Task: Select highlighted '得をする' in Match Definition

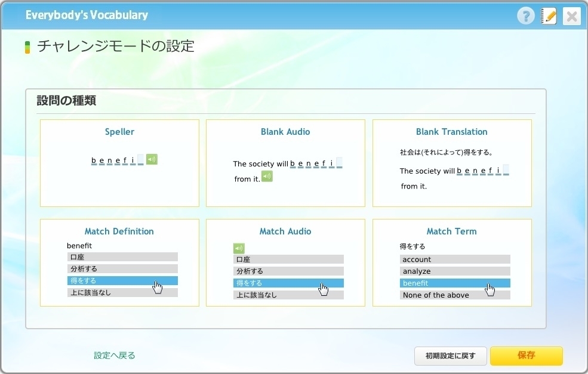Action: click(122, 281)
